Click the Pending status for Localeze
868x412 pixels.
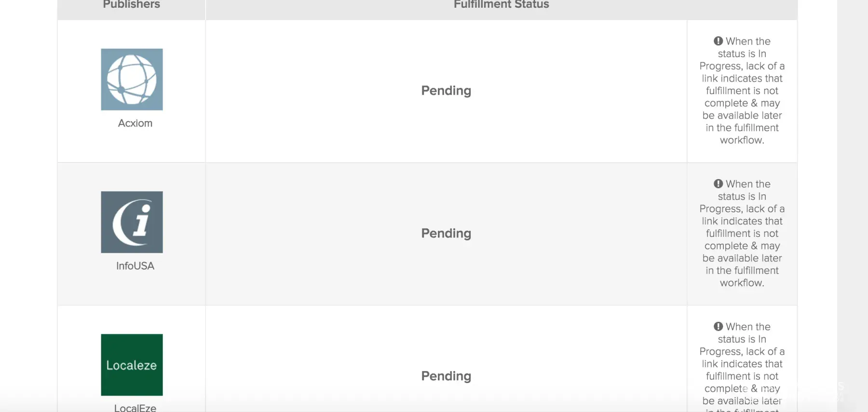click(x=446, y=376)
